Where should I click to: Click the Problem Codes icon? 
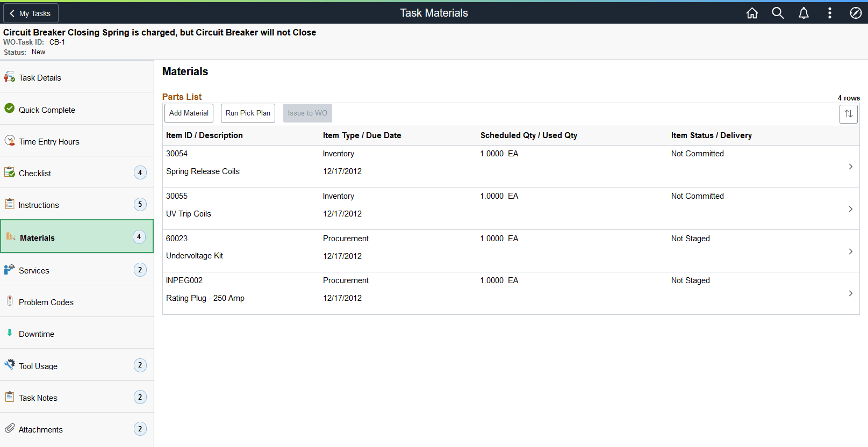pyautogui.click(x=10, y=301)
